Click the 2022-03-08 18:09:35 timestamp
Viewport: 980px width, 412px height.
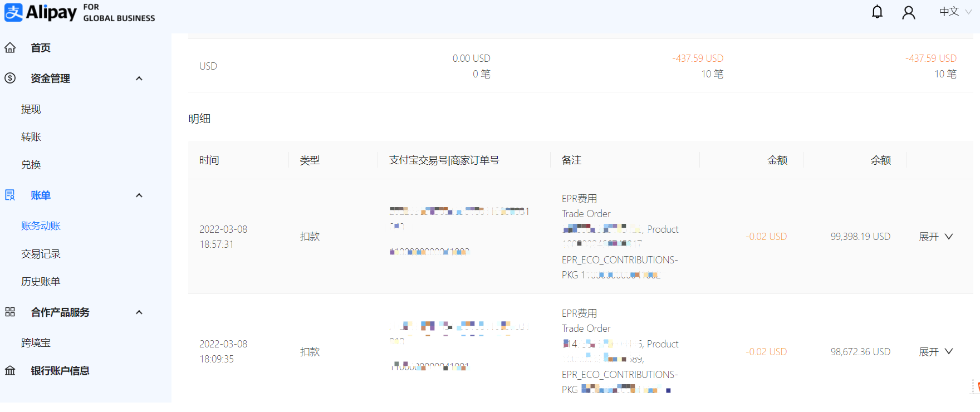[223, 352]
